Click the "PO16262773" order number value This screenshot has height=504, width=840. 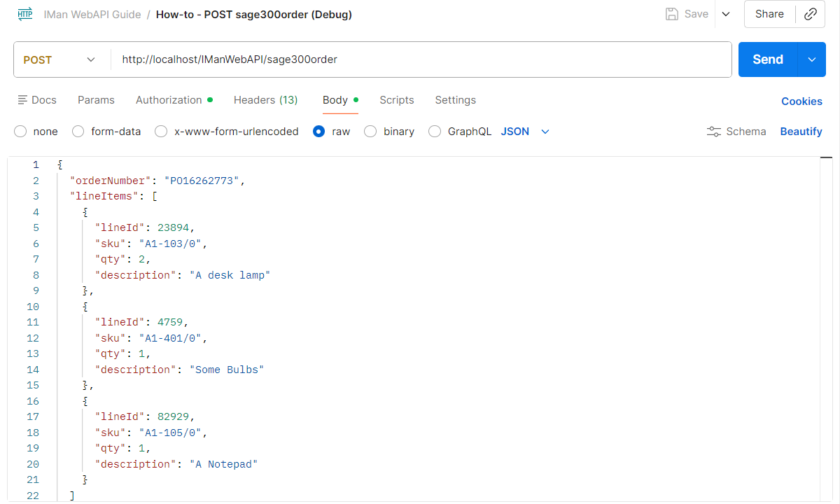tap(206, 181)
